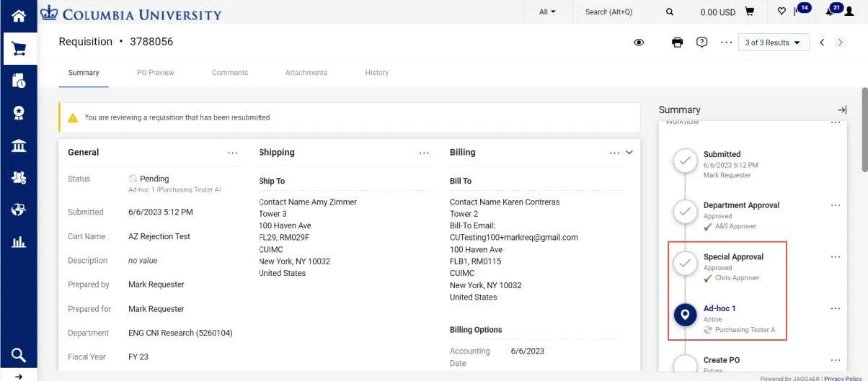Go to previous result with left chevron

822,42
